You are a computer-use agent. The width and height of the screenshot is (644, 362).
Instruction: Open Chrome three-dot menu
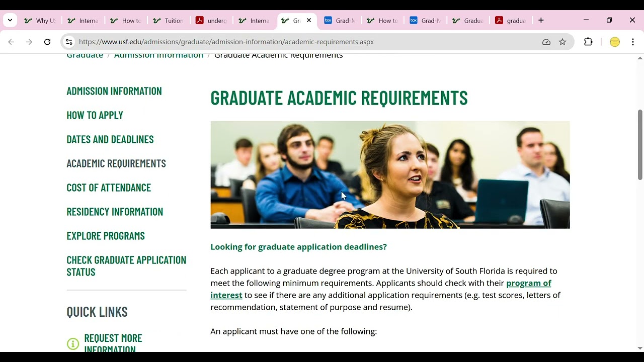click(x=633, y=42)
